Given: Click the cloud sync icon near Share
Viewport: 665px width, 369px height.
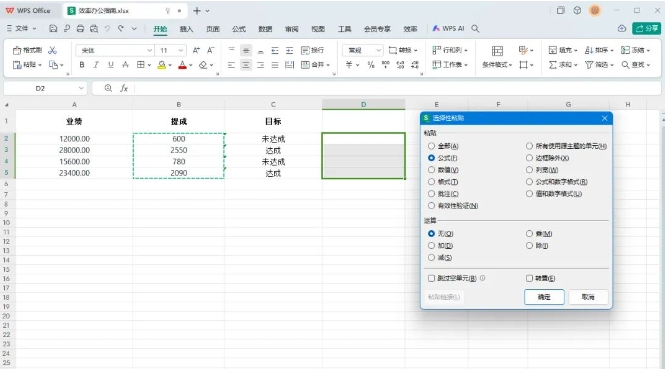Looking at the screenshot, I should pos(622,28).
